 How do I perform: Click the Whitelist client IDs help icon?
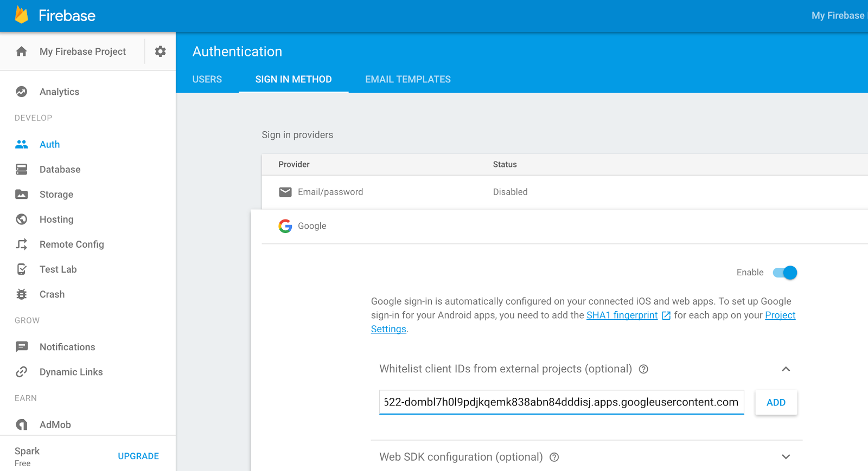tap(643, 369)
